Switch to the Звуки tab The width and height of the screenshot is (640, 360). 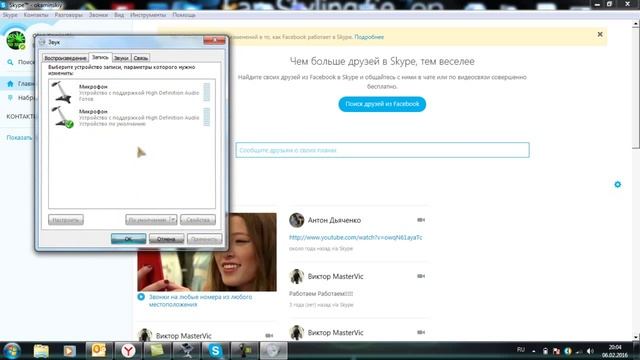click(x=121, y=58)
